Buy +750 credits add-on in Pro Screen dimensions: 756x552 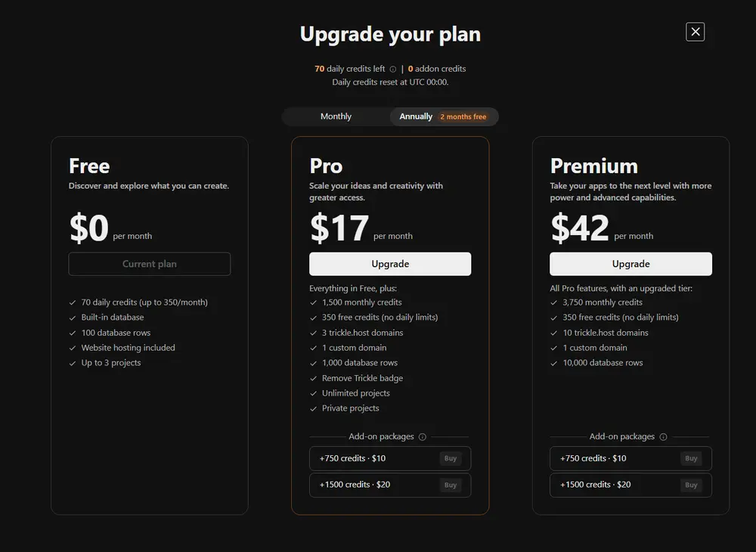451,458
